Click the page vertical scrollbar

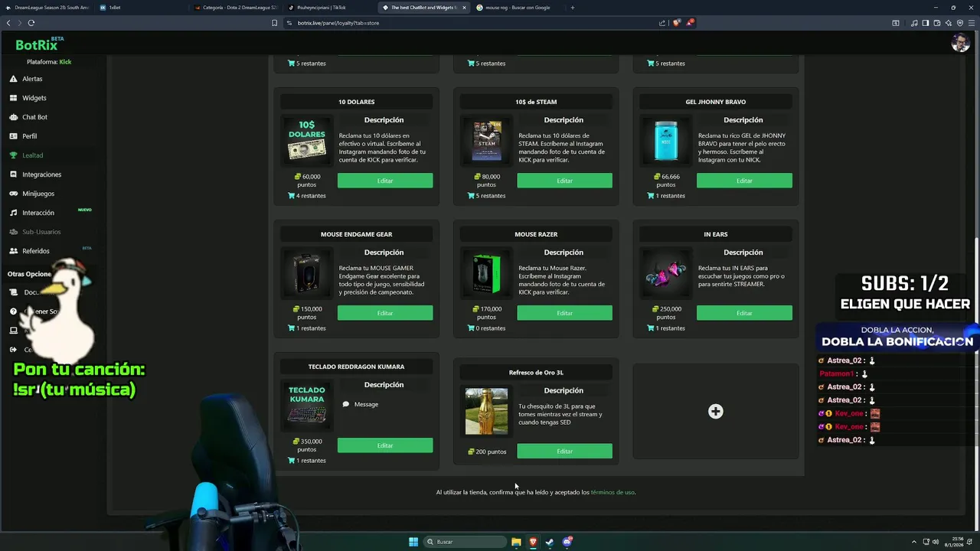(x=975, y=383)
